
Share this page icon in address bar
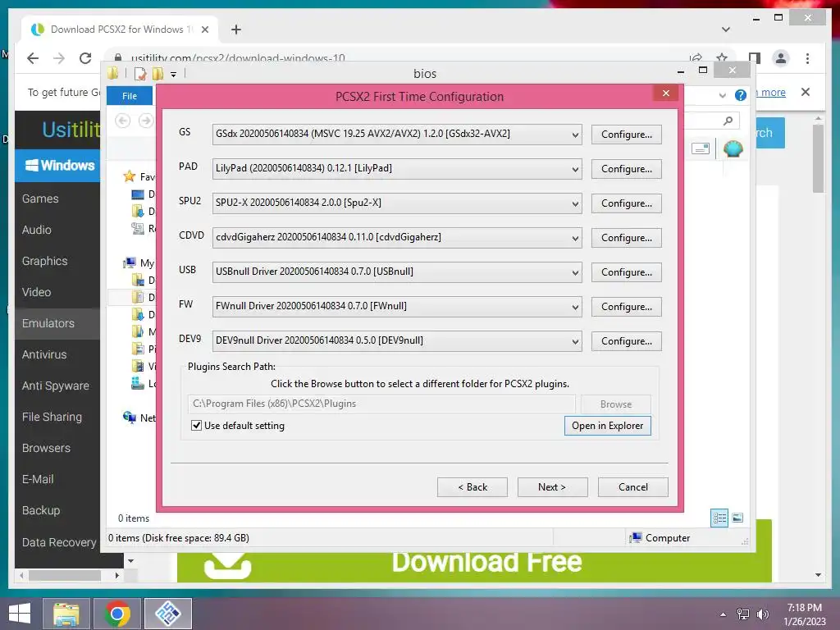tap(696, 58)
